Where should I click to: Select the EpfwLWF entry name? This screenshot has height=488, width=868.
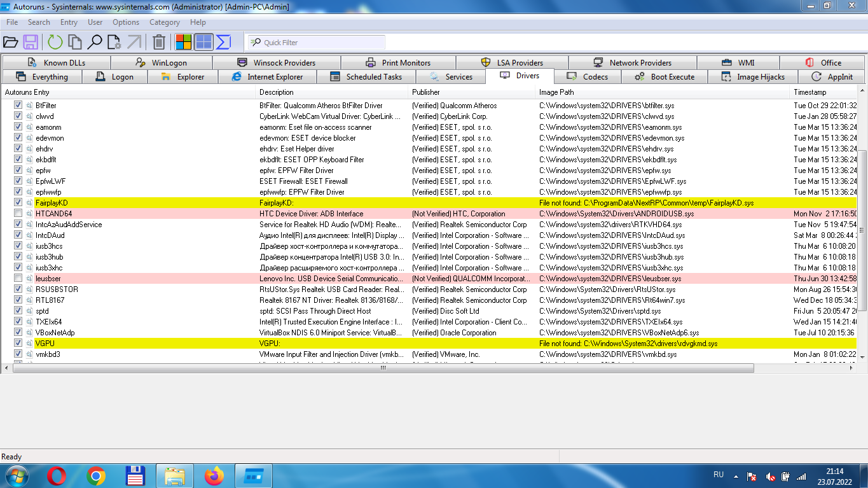pos(50,181)
